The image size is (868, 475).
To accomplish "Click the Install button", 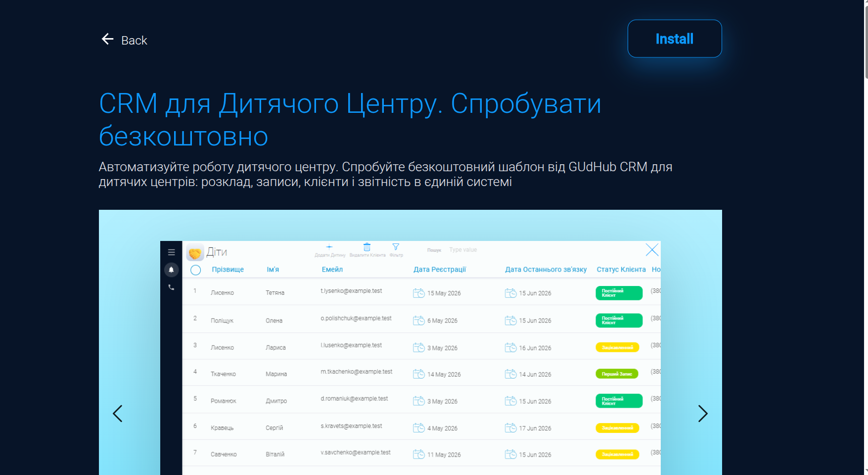I will pos(675,39).
